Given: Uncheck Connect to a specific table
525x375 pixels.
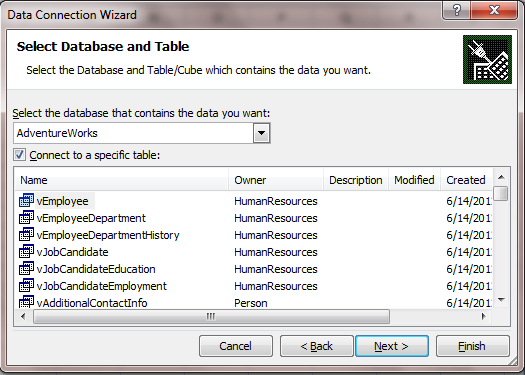Looking at the screenshot, I should pos(19,155).
